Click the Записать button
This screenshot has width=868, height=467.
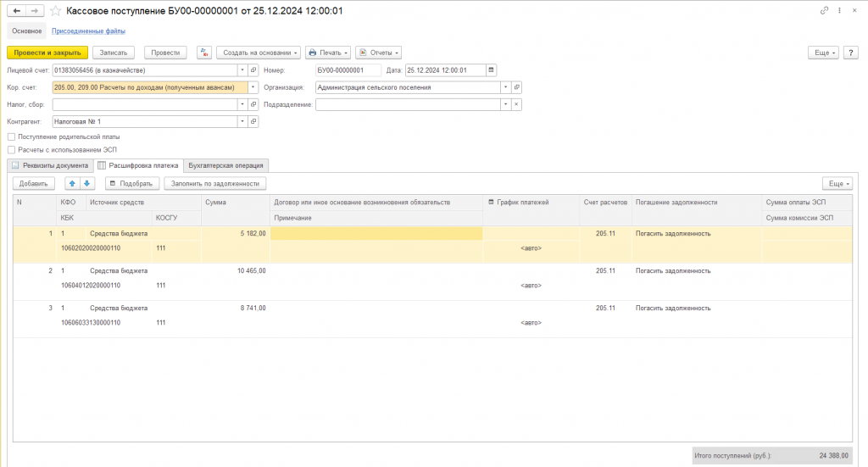pos(114,53)
